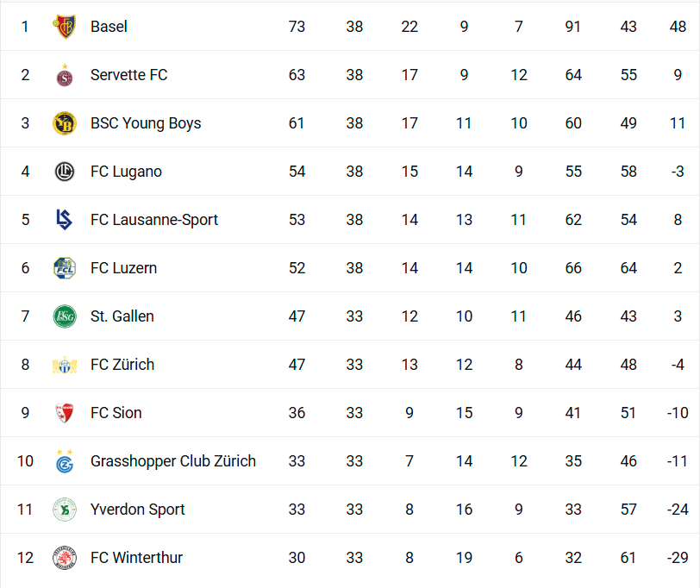700x588 pixels.
Task: Click the Yverdon Sport crest icon
Action: point(64,510)
